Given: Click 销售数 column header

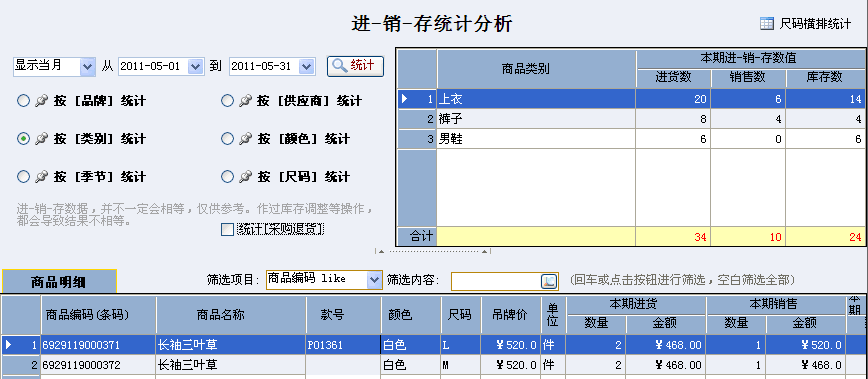Looking at the screenshot, I should (x=748, y=78).
